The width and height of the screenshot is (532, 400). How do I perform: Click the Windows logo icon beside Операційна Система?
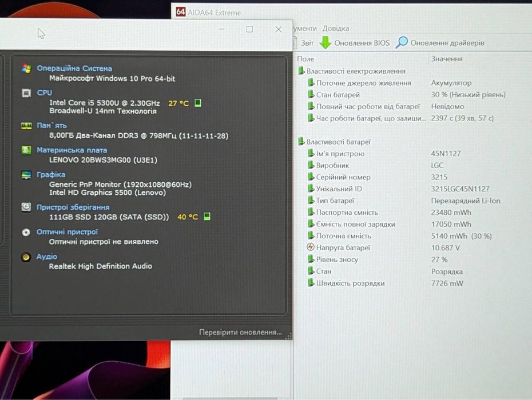(26, 68)
